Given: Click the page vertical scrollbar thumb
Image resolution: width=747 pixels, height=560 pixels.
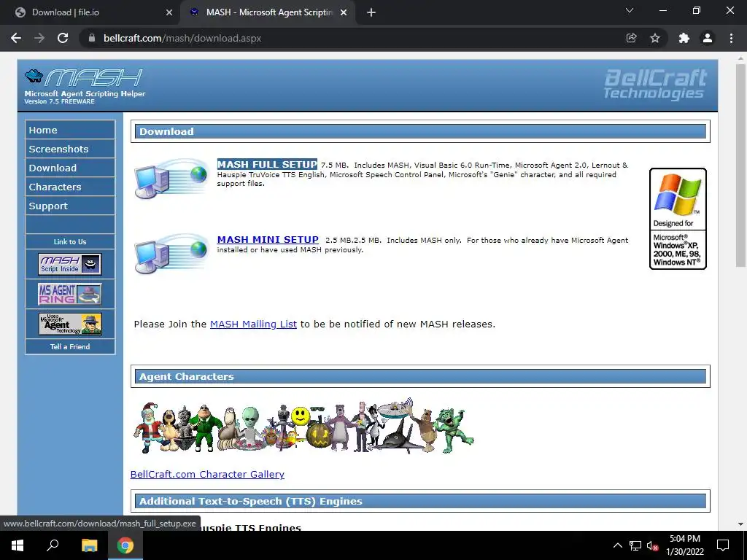Looking at the screenshot, I should [x=740, y=165].
